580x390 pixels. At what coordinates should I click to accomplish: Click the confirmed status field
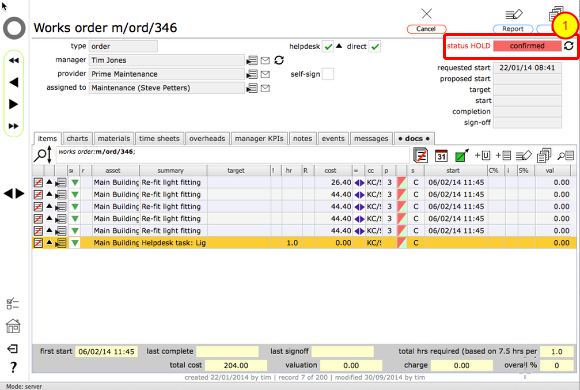[x=527, y=46]
